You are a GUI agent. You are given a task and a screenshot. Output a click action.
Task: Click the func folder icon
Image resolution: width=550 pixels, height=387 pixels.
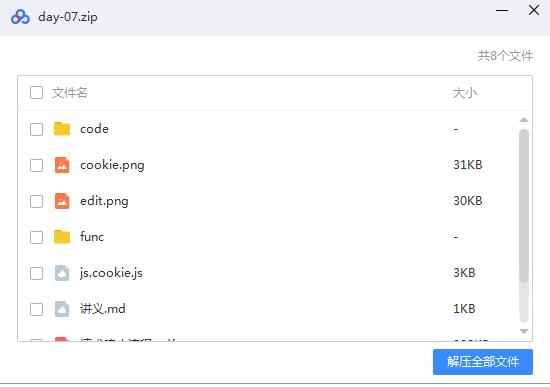click(x=62, y=237)
